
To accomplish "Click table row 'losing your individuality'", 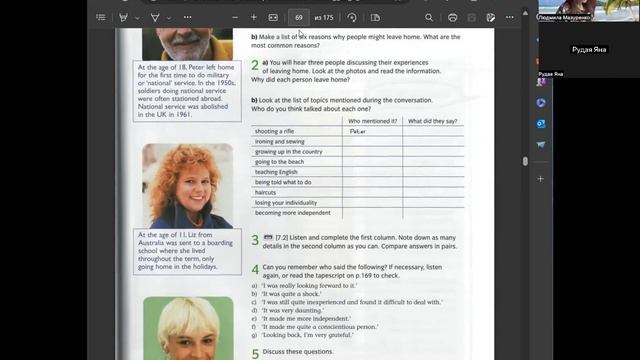I will 357,202.
